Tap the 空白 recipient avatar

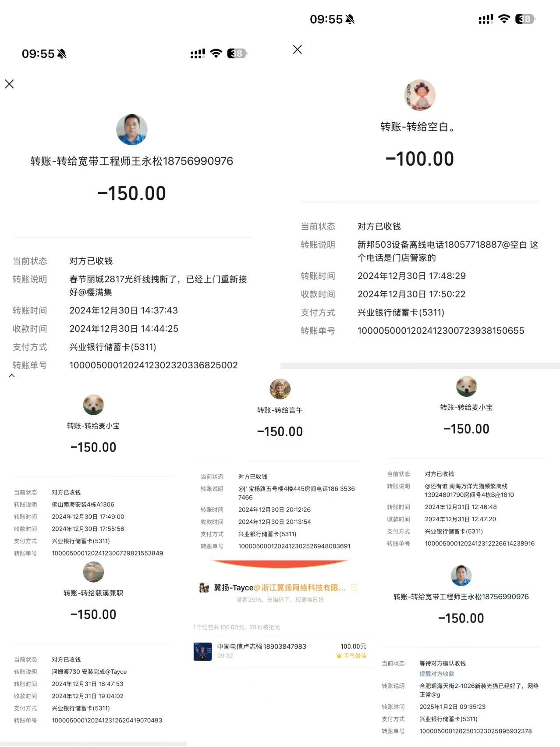tap(419, 95)
